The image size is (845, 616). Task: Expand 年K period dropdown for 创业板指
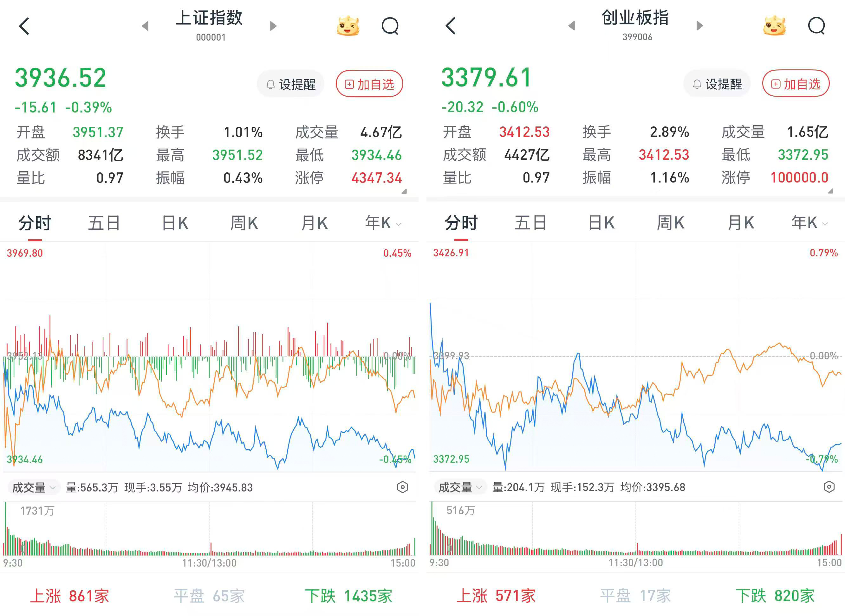[x=809, y=223]
